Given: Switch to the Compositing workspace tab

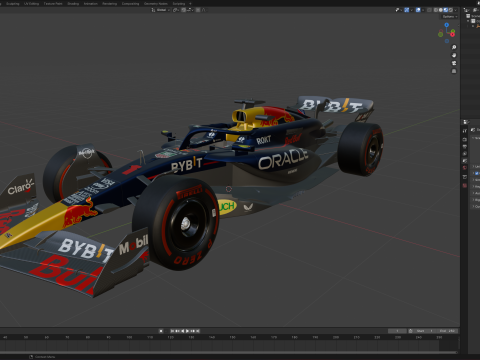Looking at the screenshot, I should coord(130,4).
